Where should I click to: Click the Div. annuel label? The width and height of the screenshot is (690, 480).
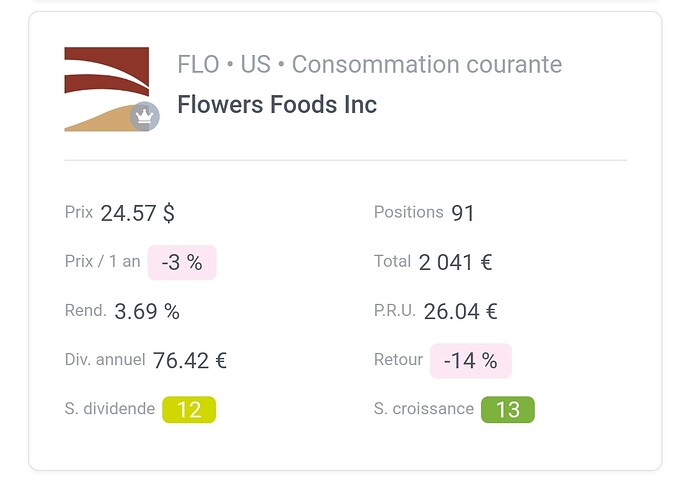click(x=105, y=359)
